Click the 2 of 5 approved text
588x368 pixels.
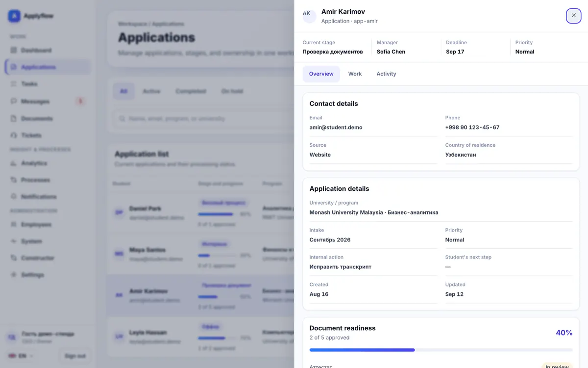coord(330,338)
